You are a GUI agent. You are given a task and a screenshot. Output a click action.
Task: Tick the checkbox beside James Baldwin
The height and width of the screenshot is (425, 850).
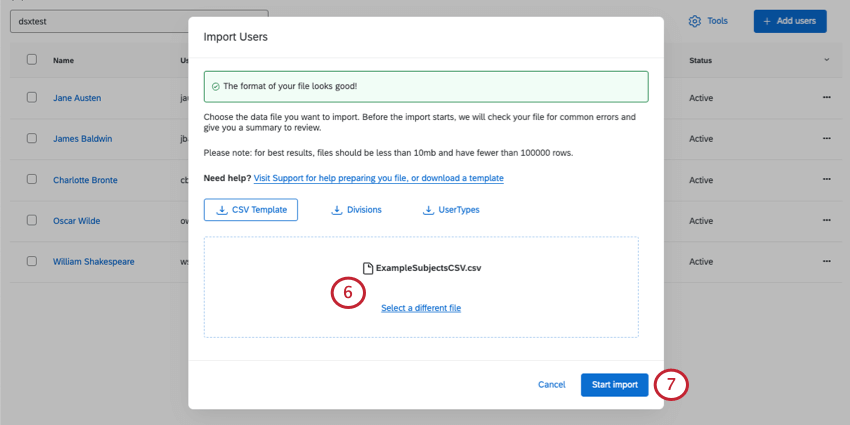point(32,138)
